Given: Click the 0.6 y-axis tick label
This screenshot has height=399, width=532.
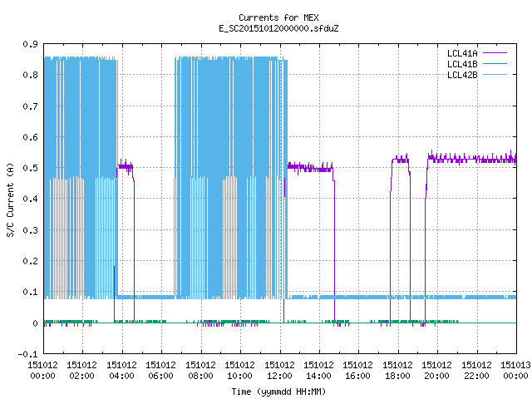Looking at the screenshot, I should point(30,137).
